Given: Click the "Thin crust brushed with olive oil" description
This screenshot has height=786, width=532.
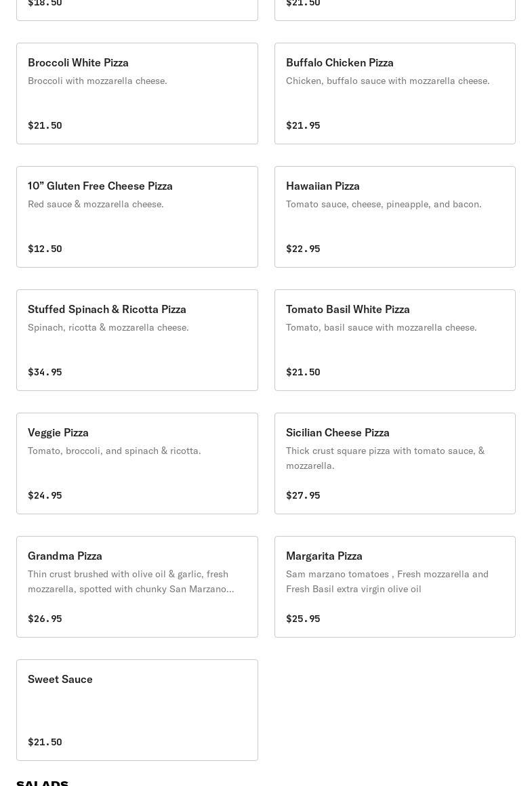Looking at the screenshot, I should pos(131,581).
